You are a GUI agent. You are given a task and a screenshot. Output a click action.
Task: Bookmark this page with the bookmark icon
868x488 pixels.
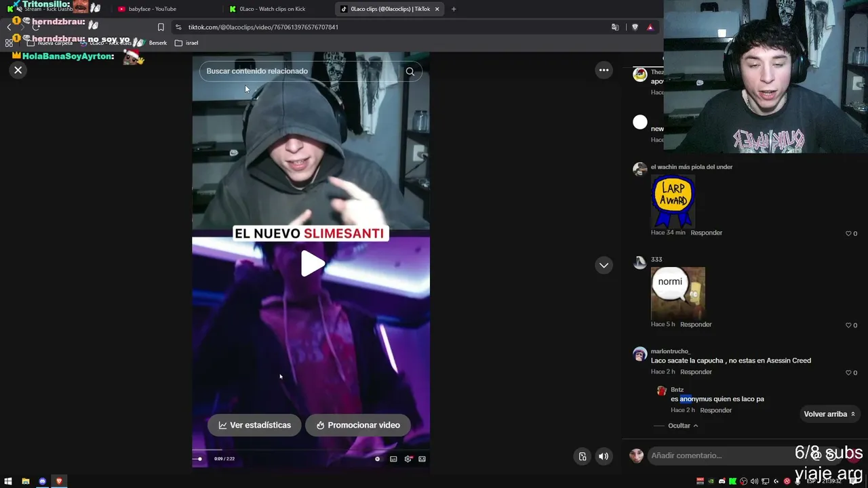point(161,27)
